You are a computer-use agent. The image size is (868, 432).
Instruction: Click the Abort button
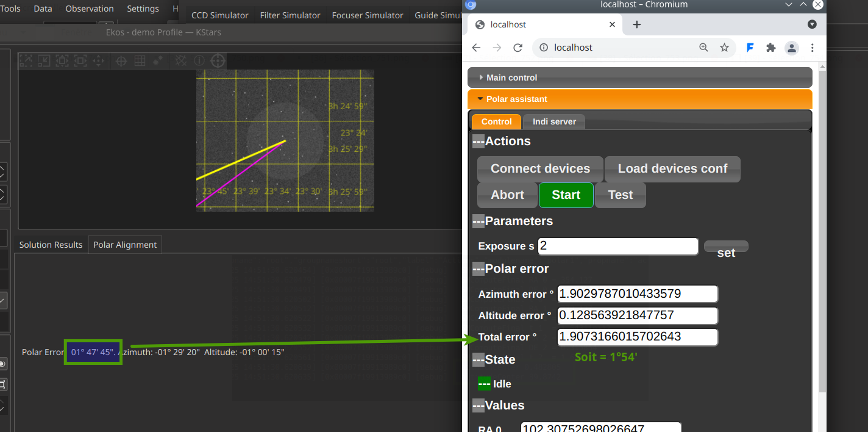507,195
